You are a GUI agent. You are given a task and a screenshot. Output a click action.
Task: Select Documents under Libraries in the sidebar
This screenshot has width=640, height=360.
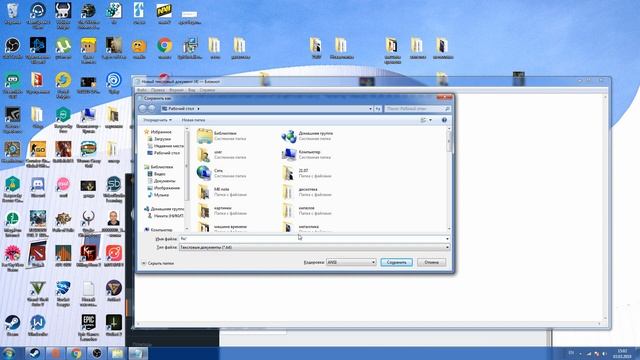[161, 181]
